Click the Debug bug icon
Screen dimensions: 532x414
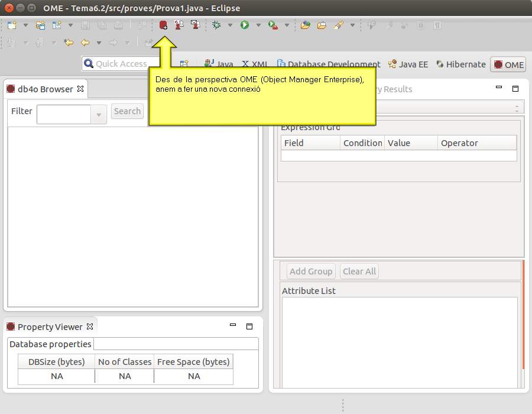216,25
